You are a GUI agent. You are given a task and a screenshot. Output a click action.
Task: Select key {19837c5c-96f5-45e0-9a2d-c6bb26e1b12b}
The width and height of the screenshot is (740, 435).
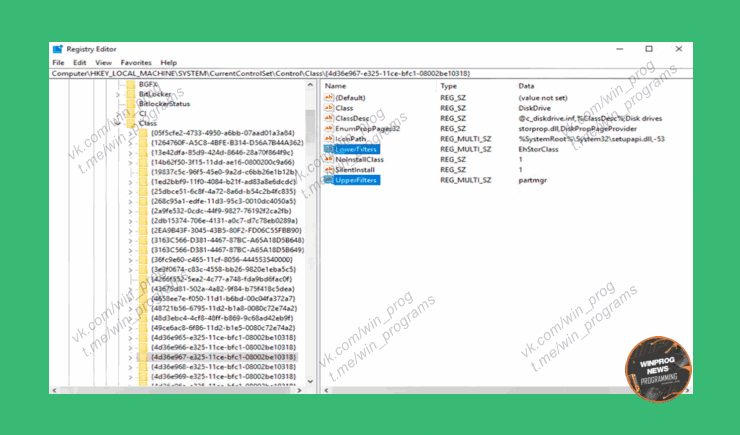224,172
